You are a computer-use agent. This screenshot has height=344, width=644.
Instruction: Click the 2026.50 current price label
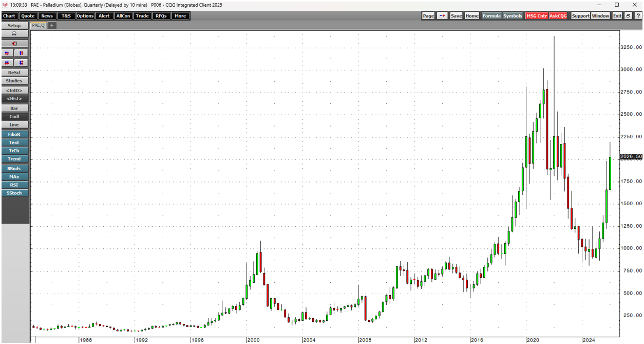631,156
